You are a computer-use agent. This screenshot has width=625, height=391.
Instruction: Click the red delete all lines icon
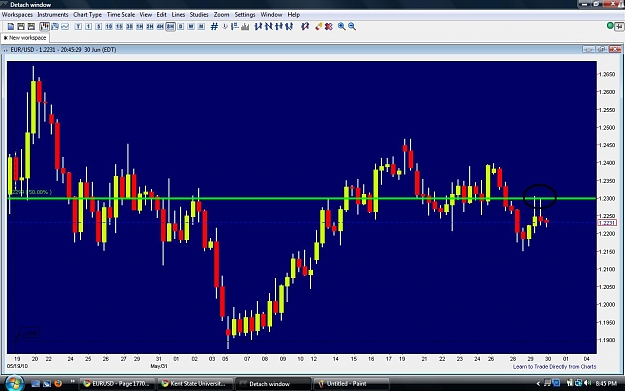328,27
